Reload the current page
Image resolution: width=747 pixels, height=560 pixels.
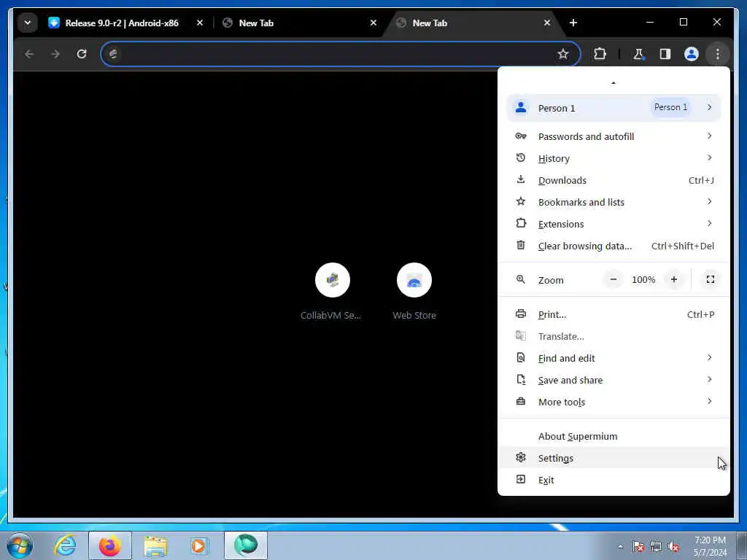82,54
